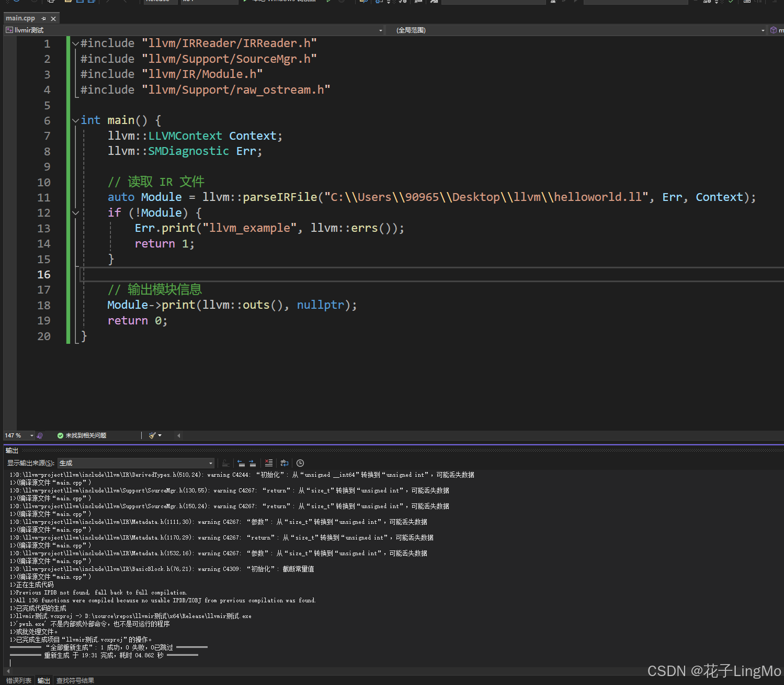
Task: Click "llvm/Support/SourceMgr.h" include path
Action: [x=229, y=59]
